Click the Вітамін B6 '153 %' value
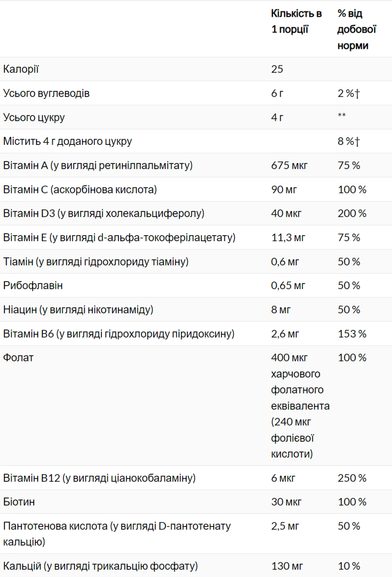 (x=352, y=334)
